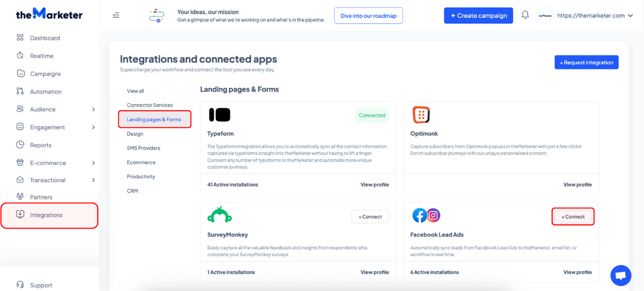Click '6 Active installations' text

click(435, 272)
